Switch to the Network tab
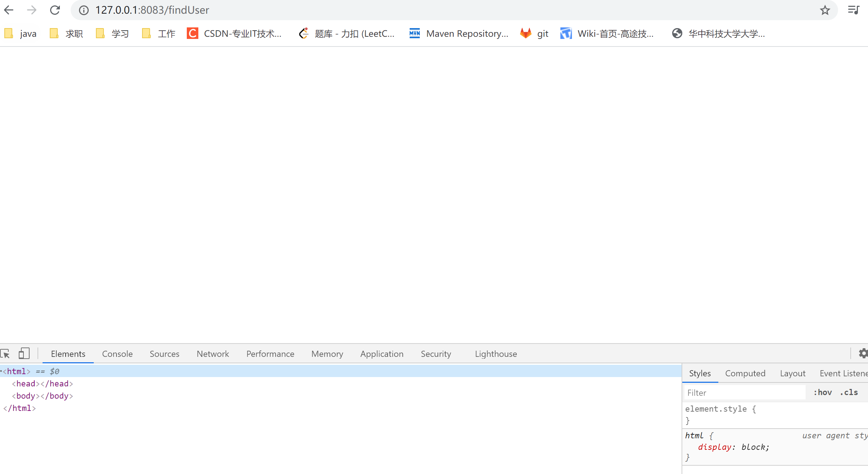Image resolution: width=868 pixels, height=474 pixels. pyautogui.click(x=213, y=354)
